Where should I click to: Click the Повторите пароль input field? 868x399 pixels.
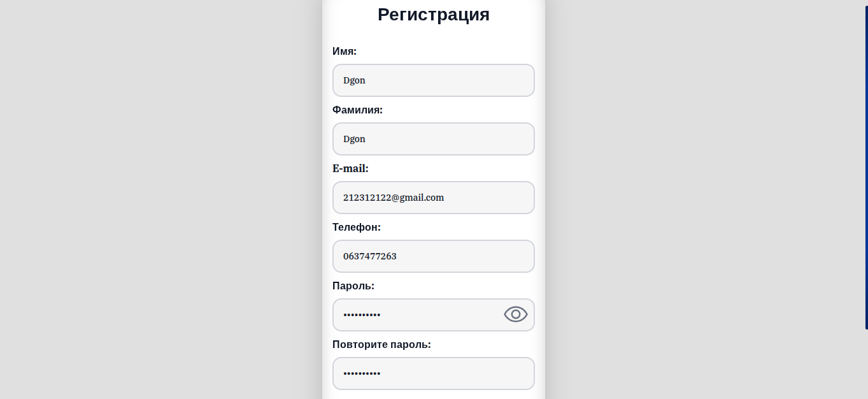(x=433, y=374)
